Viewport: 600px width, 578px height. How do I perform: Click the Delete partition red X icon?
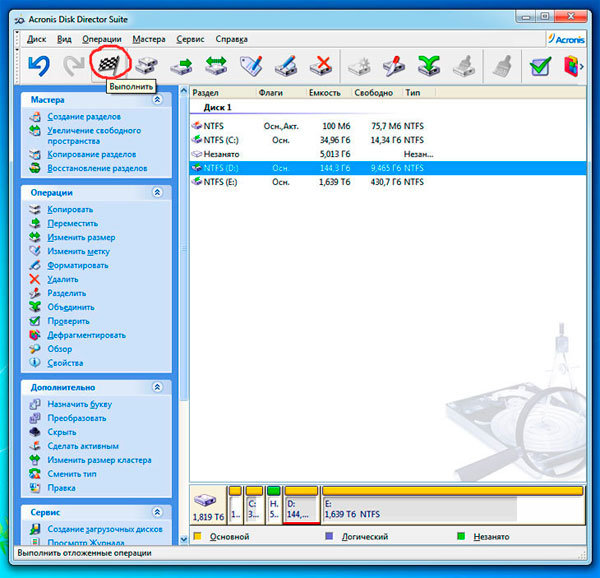(x=320, y=66)
